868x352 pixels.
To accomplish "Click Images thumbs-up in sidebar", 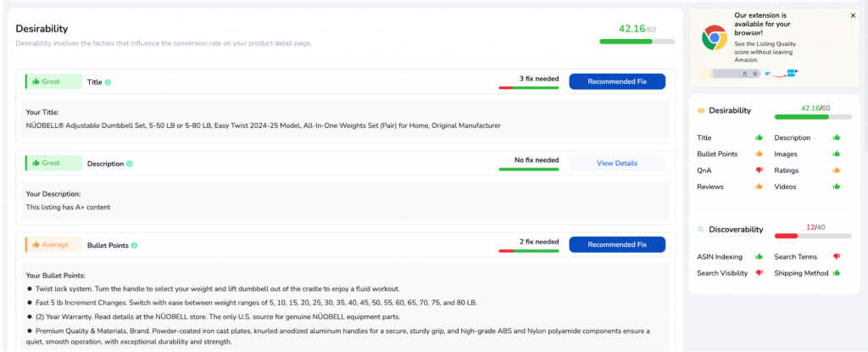I will [x=837, y=154].
